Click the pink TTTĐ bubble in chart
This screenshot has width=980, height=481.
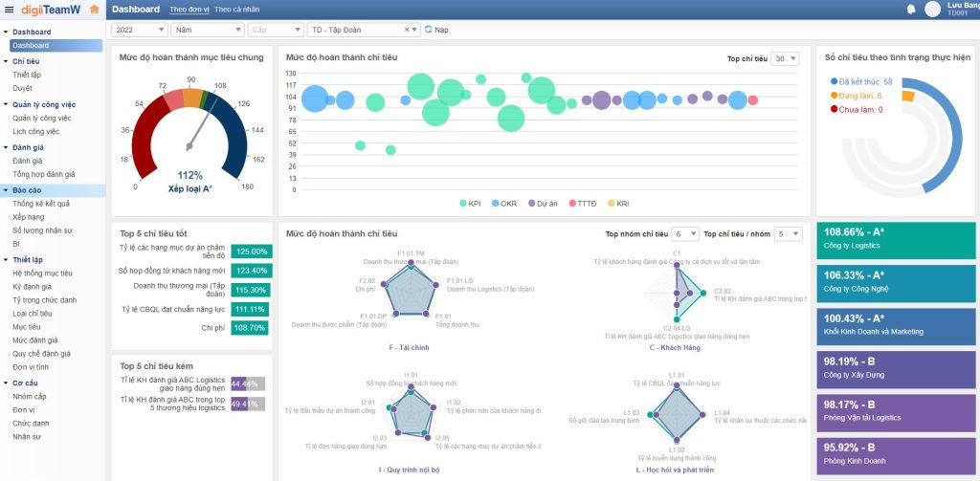[x=752, y=100]
